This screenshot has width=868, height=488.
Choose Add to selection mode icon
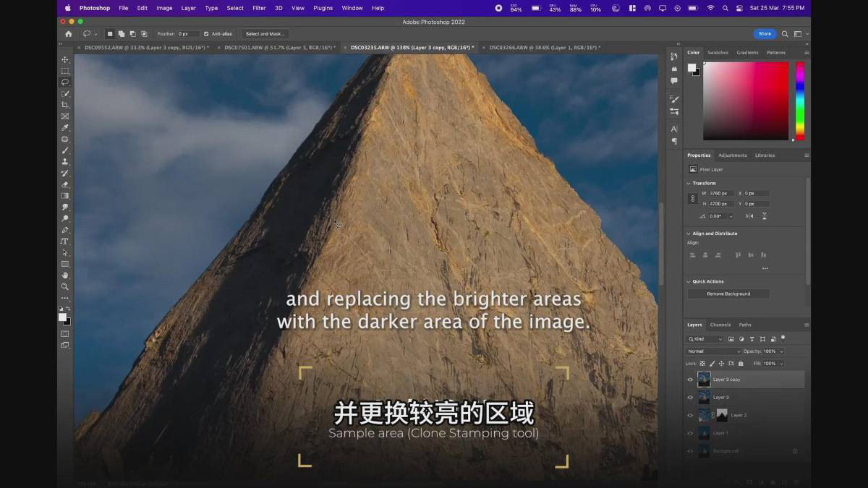(121, 34)
